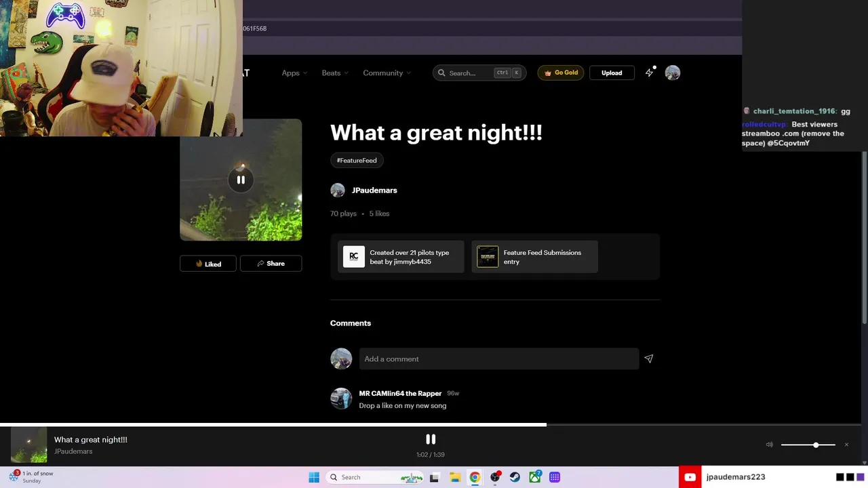The width and height of the screenshot is (868, 488).
Task: Open the Xbox app on the taskbar
Action: coord(535,477)
